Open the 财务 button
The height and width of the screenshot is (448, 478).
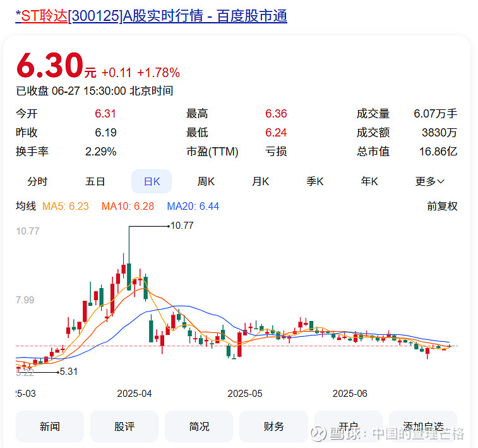pyautogui.click(x=274, y=427)
